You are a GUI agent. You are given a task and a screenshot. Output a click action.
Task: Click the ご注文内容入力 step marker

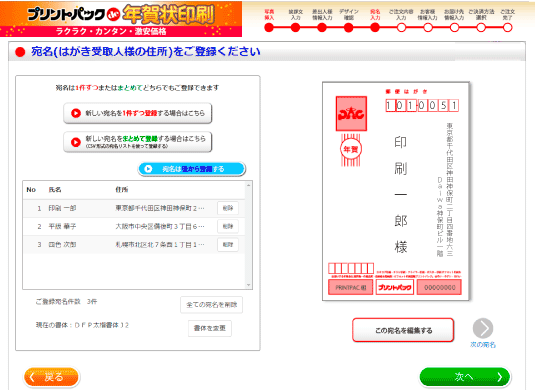coord(401,28)
